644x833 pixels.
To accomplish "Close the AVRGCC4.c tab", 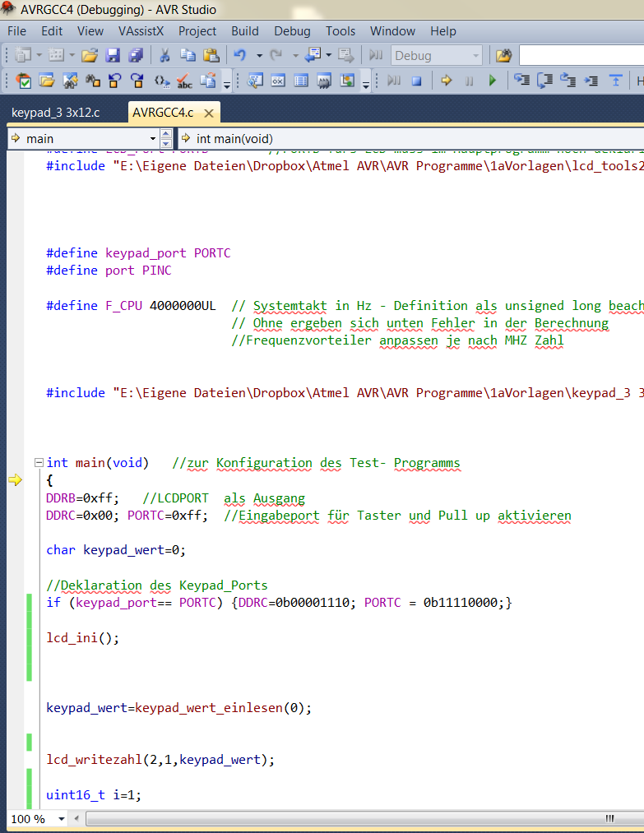I will pyautogui.click(x=209, y=113).
